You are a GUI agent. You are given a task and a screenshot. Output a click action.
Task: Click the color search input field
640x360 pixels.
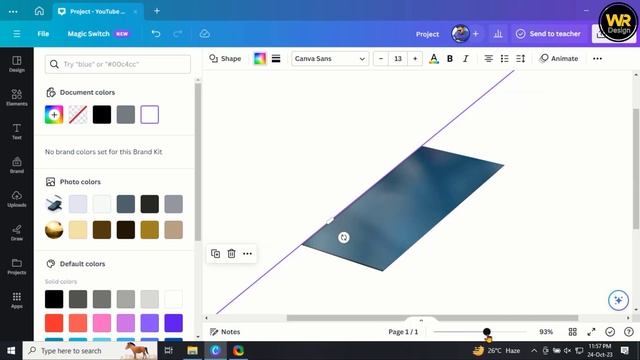118,64
